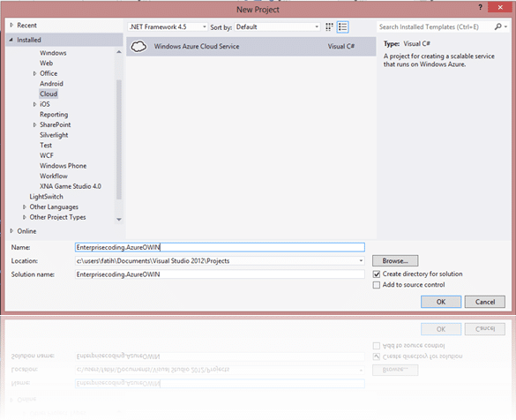
Task: Open the Location path dropdown arrow
Action: point(361,260)
